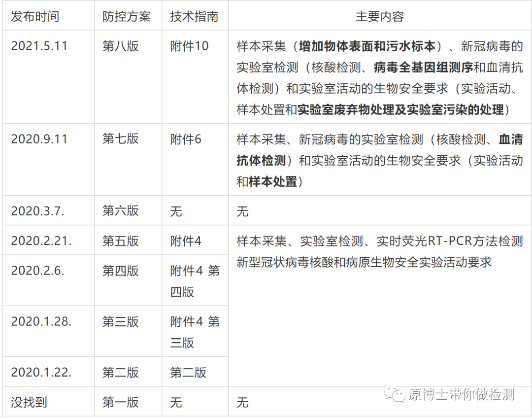532x418 pixels.
Task: Select the 2020.2.6. date cell
Action: click(x=38, y=271)
